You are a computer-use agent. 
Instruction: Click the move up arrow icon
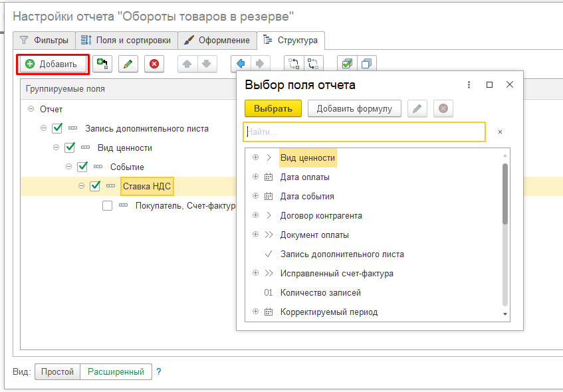[187, 64]
